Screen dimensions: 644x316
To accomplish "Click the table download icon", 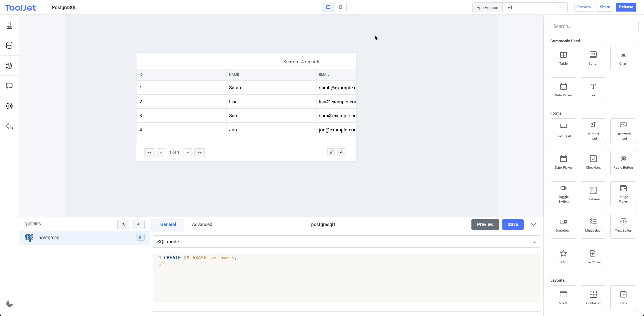I will pyautogui.click(x=341, y=152).
